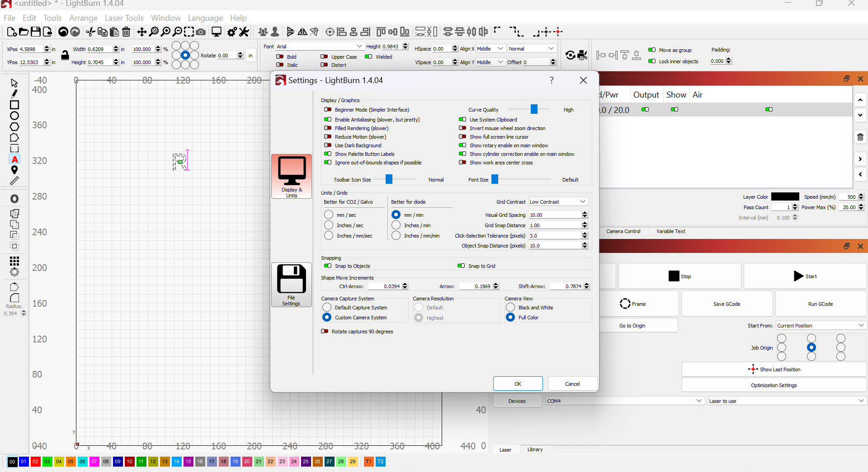Select the Create Text tool (red A)
Screen dimensions: 868x472
tap(14, 159)
